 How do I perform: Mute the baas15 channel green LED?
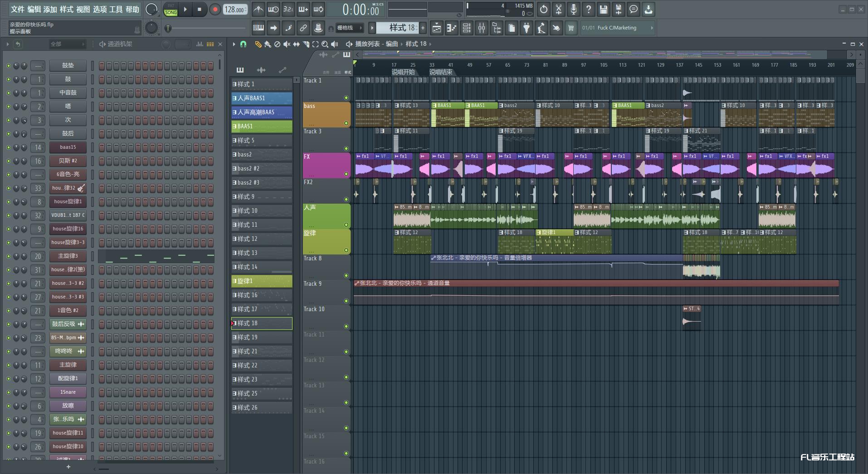click(8, 147)
